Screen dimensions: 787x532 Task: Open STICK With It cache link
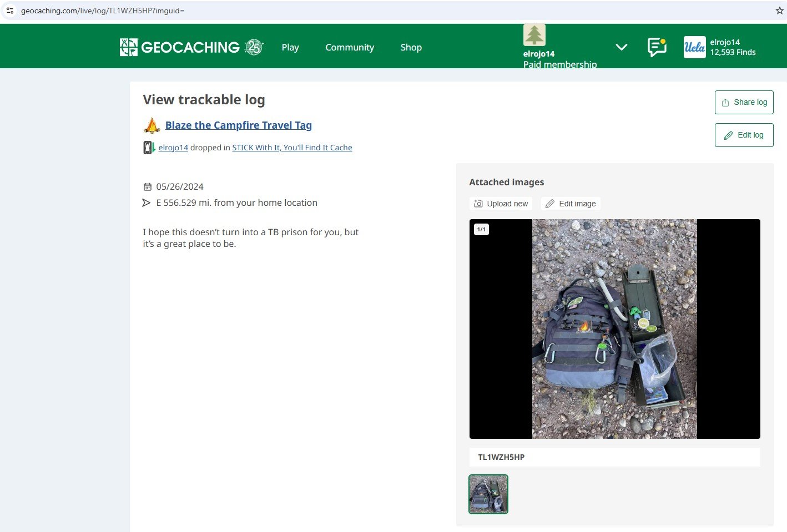coord(292,148)
